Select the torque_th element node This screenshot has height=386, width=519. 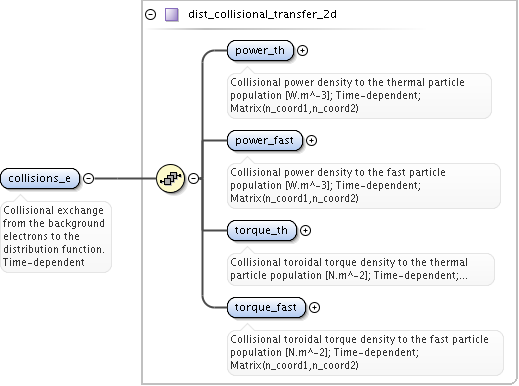click(x=262, y=230)
